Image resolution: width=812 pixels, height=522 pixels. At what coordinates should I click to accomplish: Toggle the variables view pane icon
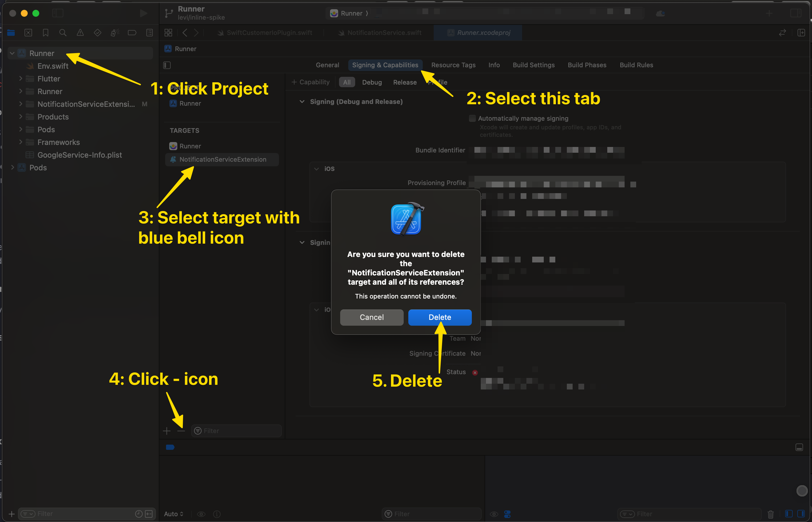tap(789, 514)
